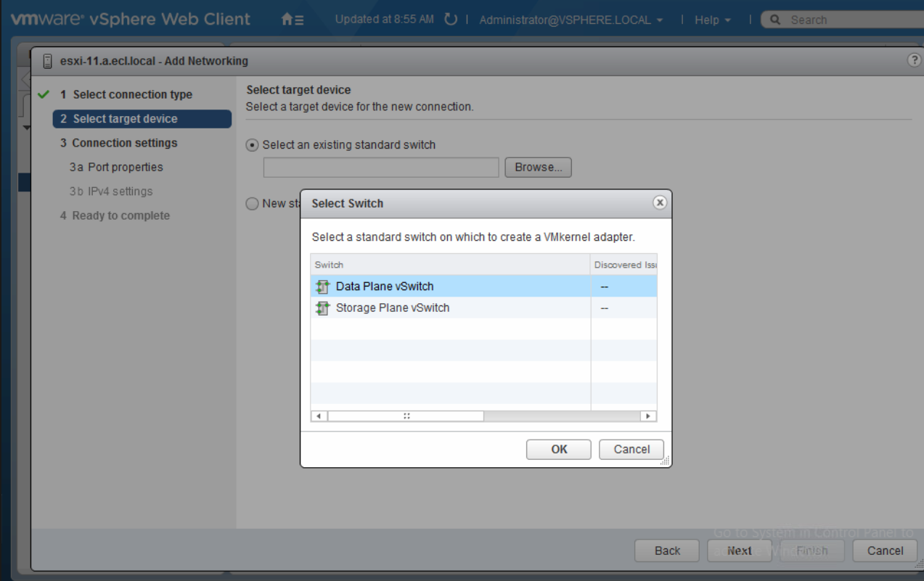Open the Help dropdown menu
Image resolution: width=924 pixels, height=581 pixels.
(711, 20)
